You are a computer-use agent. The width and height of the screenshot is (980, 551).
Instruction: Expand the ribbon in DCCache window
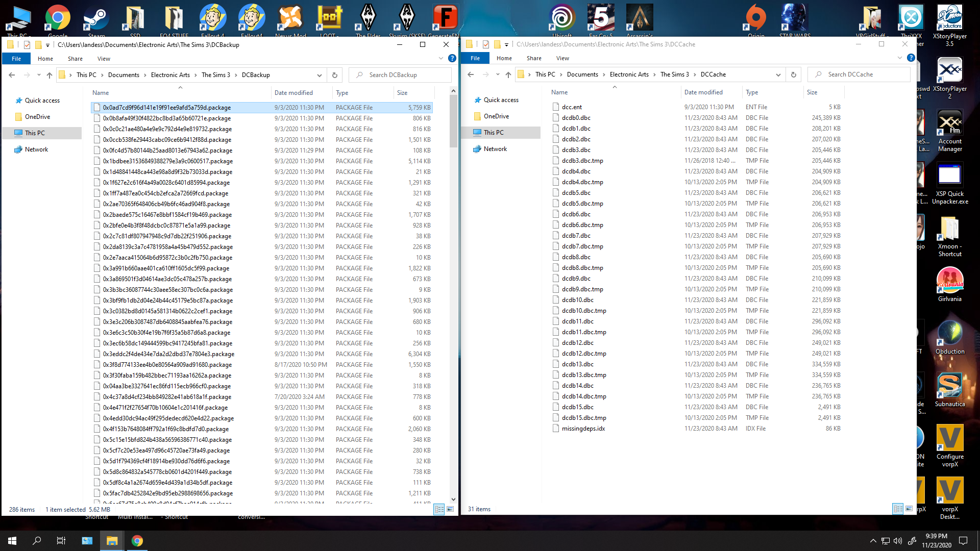point(900,58)
